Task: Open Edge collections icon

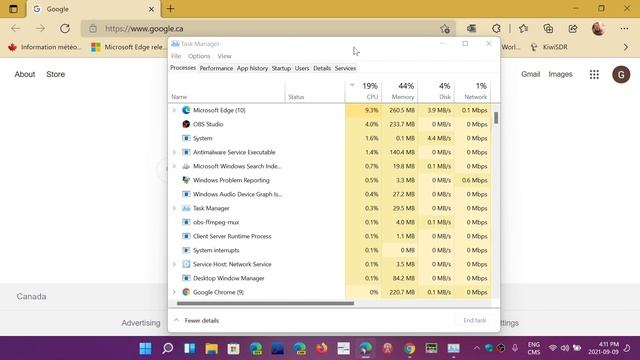Action: pyautogui.click(x=548, y=29)
